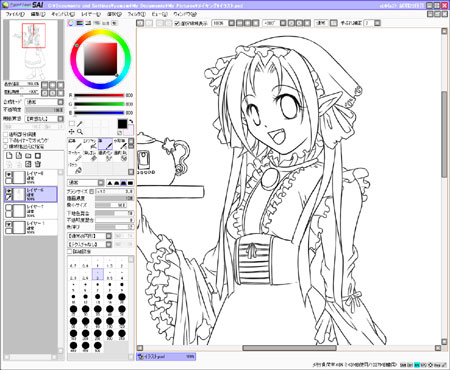Swap foreground and background colors arrow
This screenshot has height=370, width=450.
coord(131,121)
